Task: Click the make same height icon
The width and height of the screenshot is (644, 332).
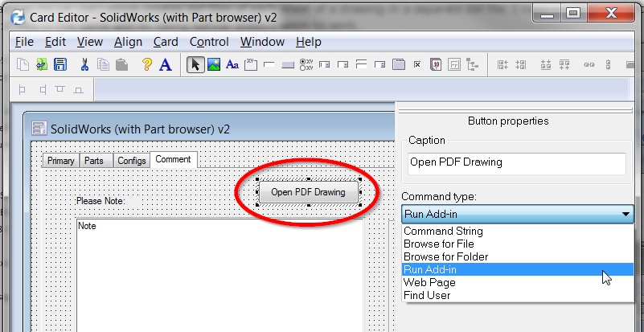Action: click(x=609, y=64)
